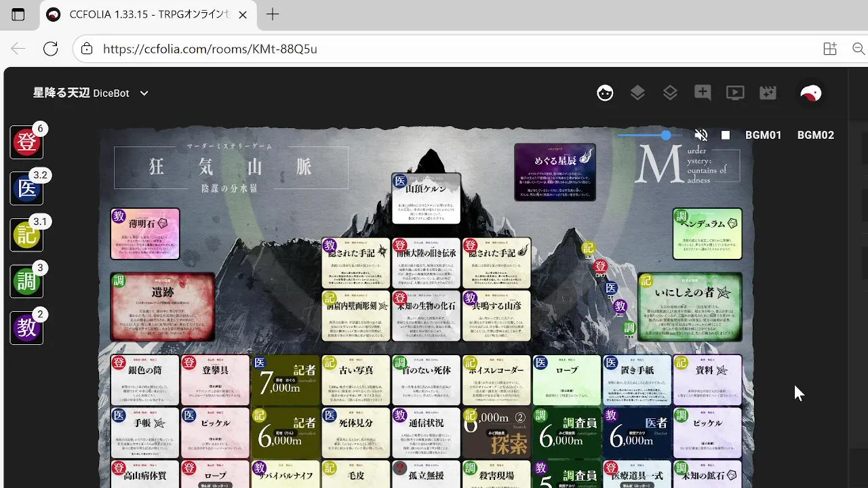Select the green 調 character with initiative 3
Screen dimensions: 868x488
coord(27,281)
